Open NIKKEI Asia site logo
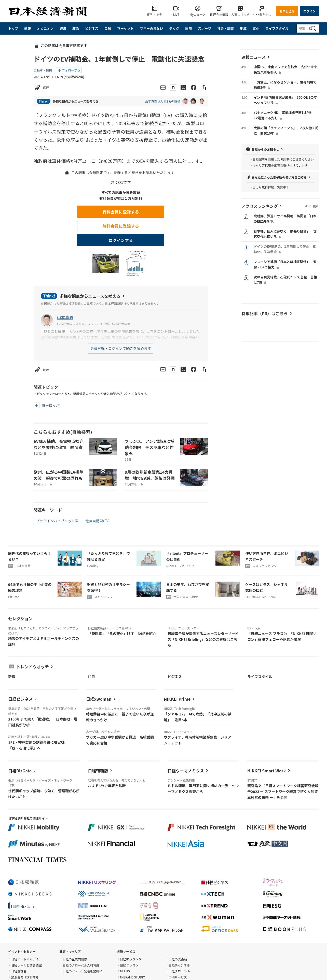This screenshot has width=327, height=980. pyautogui.click(x=185, y=844)
